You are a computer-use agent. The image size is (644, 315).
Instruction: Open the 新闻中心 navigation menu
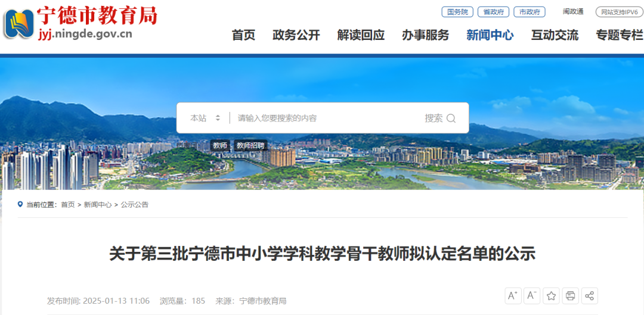point(490,35)
